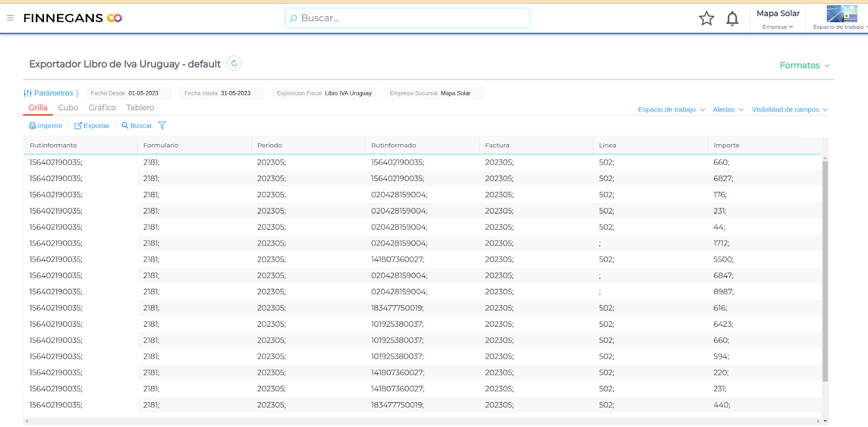This screenshot has width=868, height=427.
Task: Open the Mapa Solar Empresa selector
Action: click(777, 18)
